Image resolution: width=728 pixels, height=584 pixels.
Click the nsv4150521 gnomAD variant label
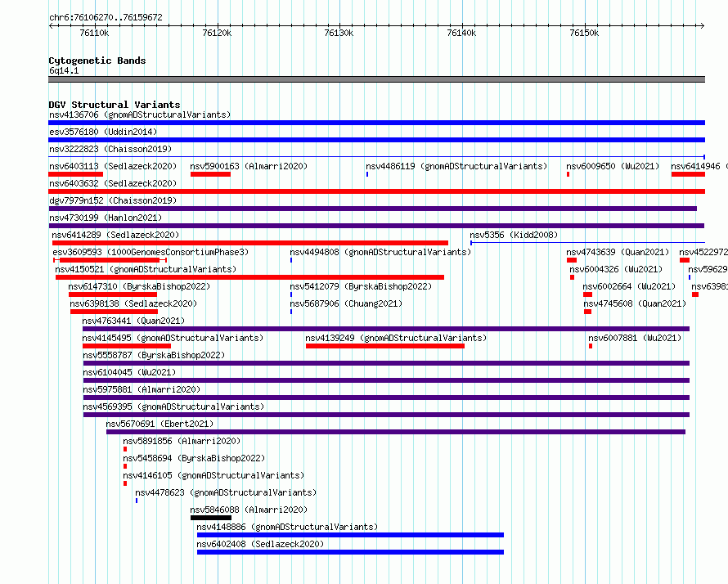click(x=146, y=269)
